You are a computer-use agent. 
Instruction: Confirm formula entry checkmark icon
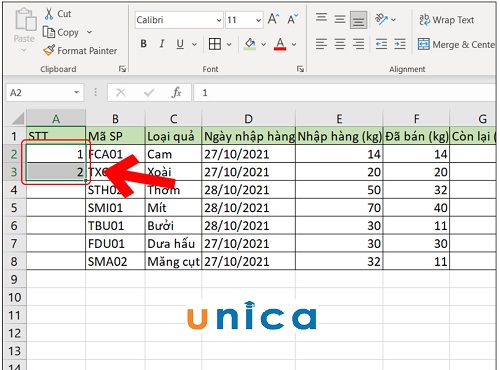pyautogui.click(x=149, y=92)
